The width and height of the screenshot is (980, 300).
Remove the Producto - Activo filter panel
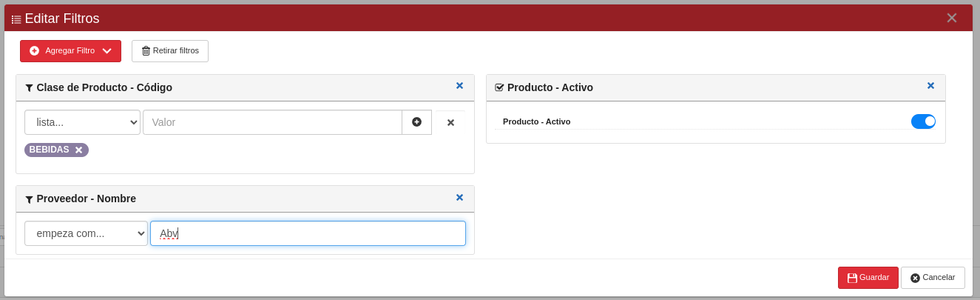pyautogui.click(x=930, y=86)
